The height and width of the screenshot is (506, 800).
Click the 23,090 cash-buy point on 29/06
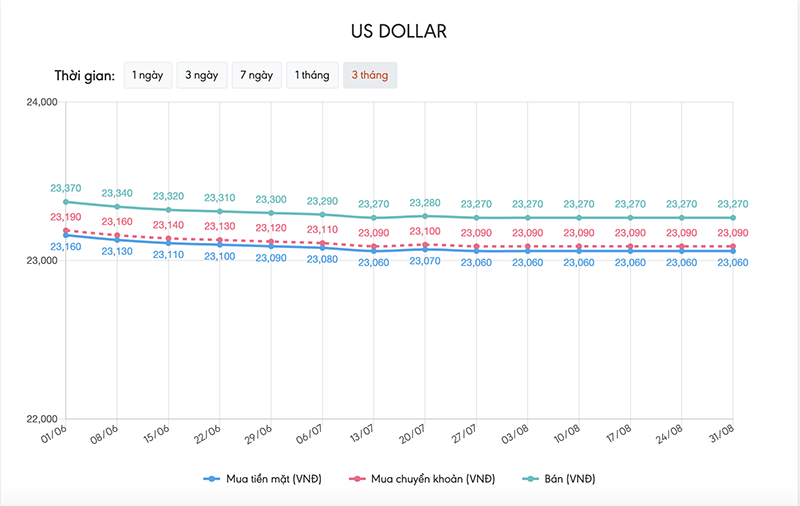tap(271, 246)
